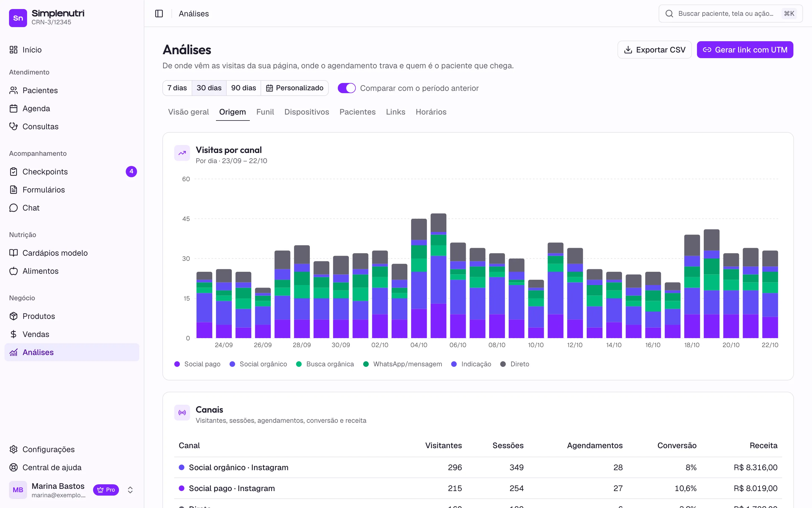The width and height of the screenshot is (812, 508).
Task: Click the Formulários document icon
Action: pos(14,190)
